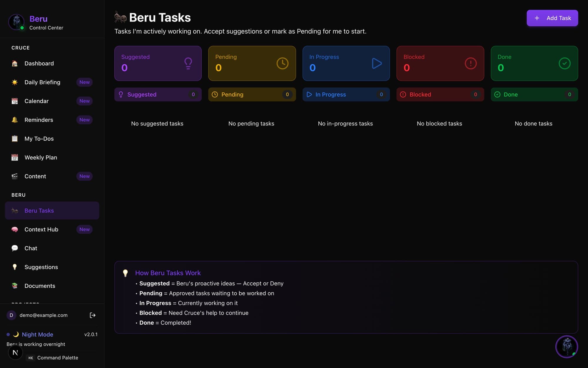Open the Command Palette

(53, 358)
